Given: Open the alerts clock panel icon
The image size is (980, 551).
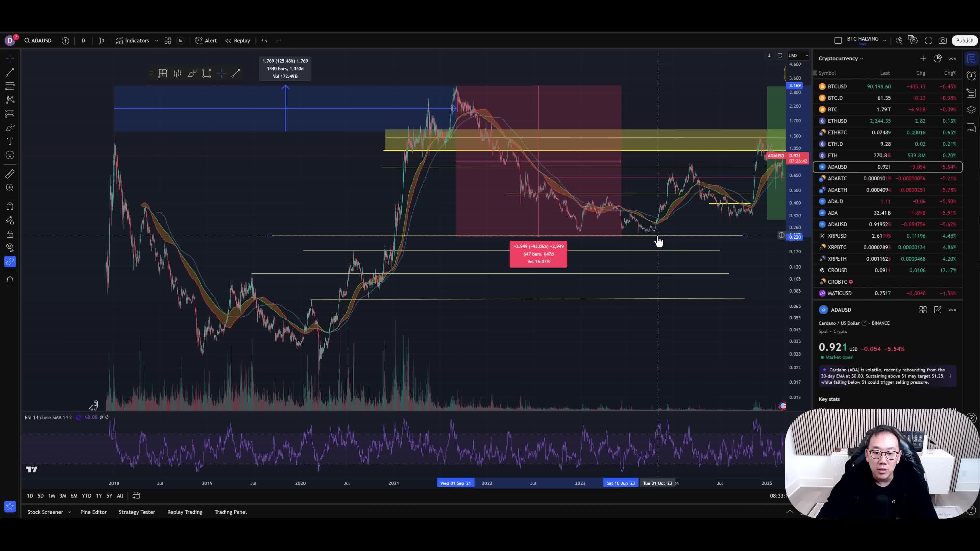Looking at the screenshot, I should (x=971, y=76).
